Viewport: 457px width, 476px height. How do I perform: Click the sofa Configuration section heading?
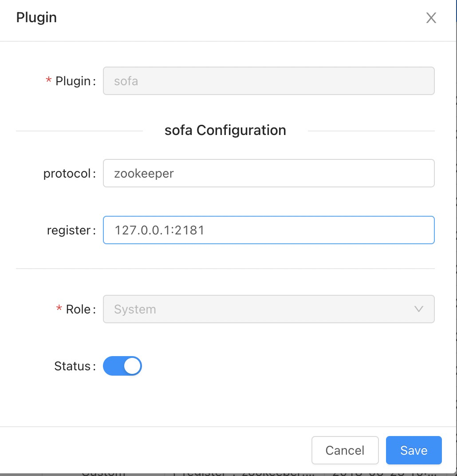[225, 131]
